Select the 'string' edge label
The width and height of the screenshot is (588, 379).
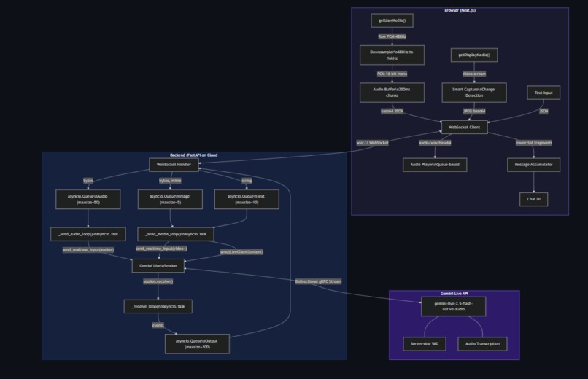click(247, 181)
